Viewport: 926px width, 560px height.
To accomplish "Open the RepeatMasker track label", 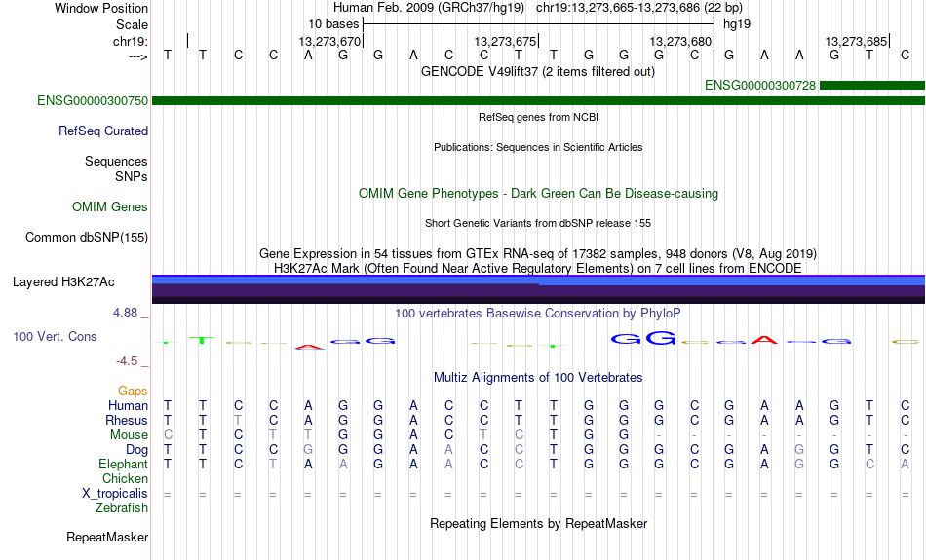I will point(107,537).
